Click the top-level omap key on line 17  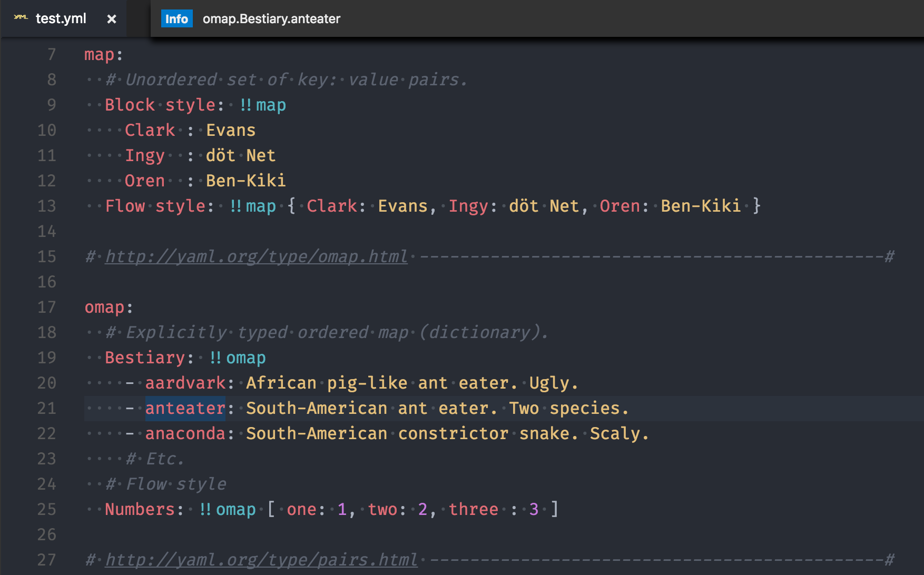pyautogui.click(x=104, y=307)
